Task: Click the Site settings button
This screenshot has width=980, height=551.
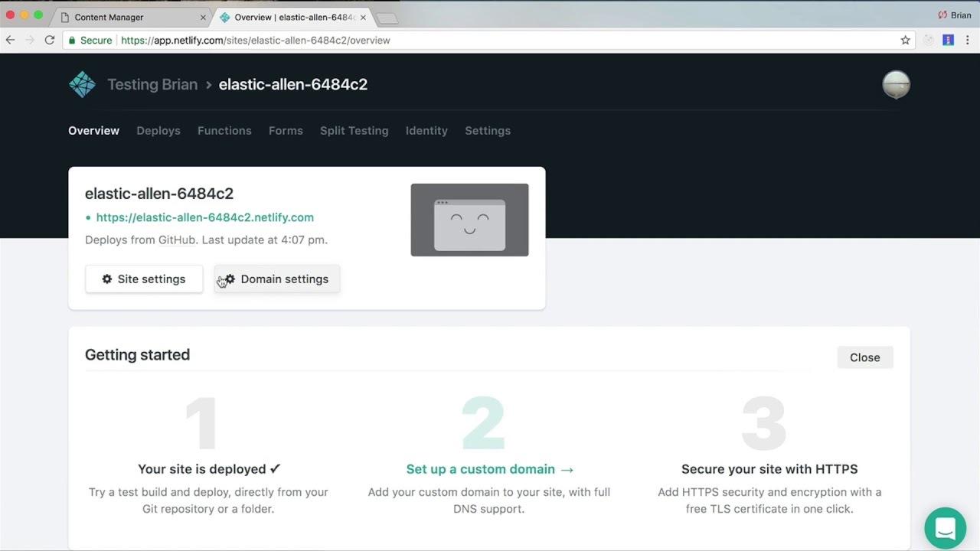Action: pyautogui.click(x=144, y=279)
